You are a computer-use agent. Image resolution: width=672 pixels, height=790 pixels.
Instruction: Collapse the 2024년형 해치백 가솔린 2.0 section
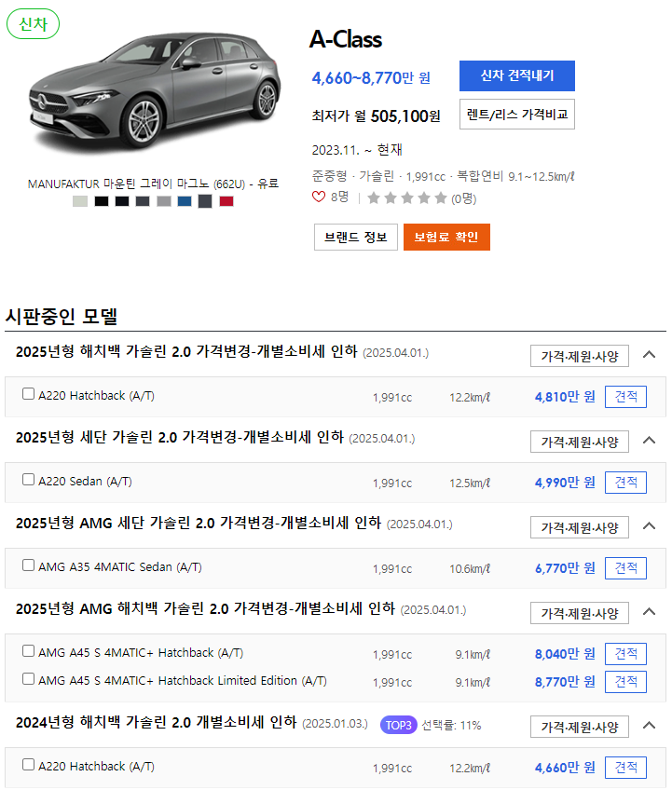coord(650,726)
